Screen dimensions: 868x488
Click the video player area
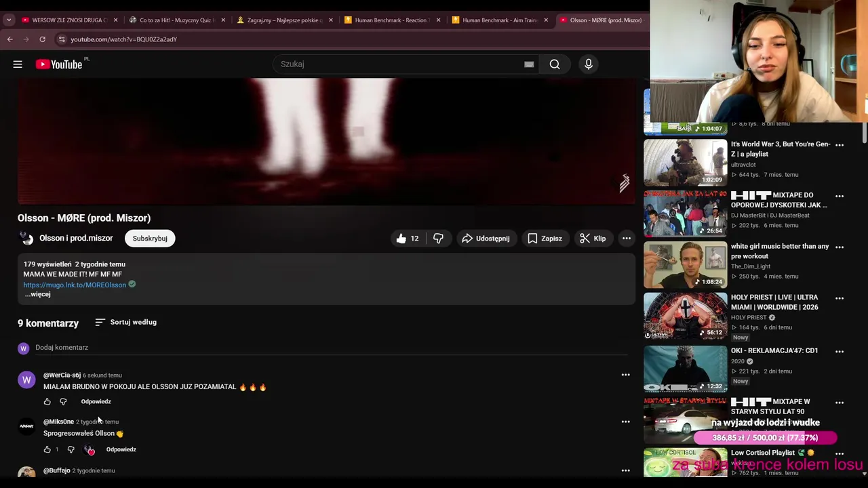326,141
